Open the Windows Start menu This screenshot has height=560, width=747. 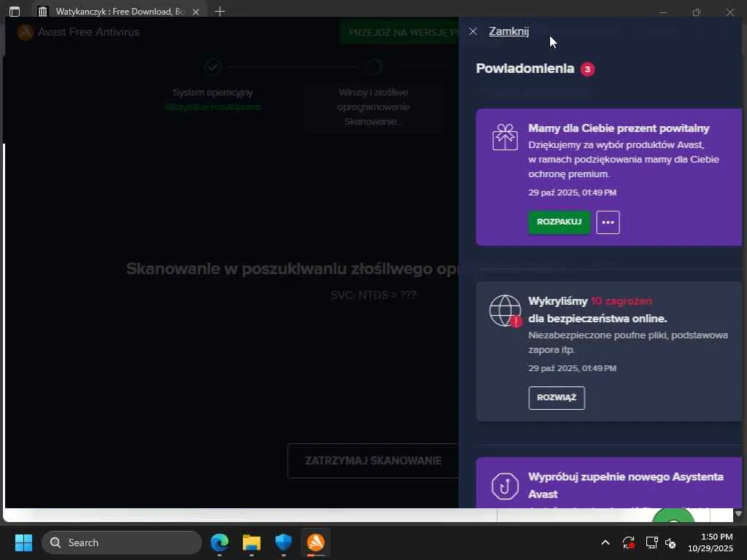pos(23,542)
